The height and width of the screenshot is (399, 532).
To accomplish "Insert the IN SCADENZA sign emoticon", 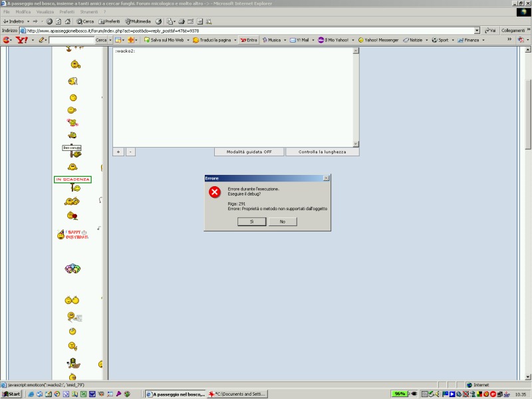I will coord(72,180).
